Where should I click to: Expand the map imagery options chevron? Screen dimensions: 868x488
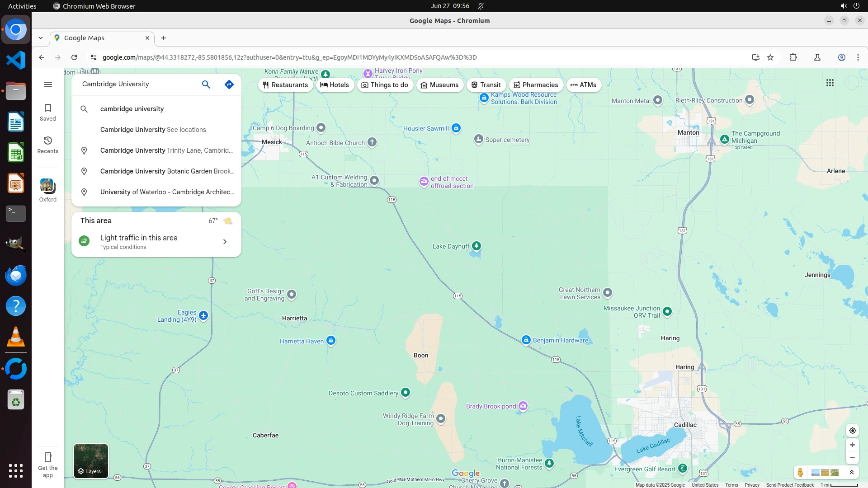tap(852, 472)
